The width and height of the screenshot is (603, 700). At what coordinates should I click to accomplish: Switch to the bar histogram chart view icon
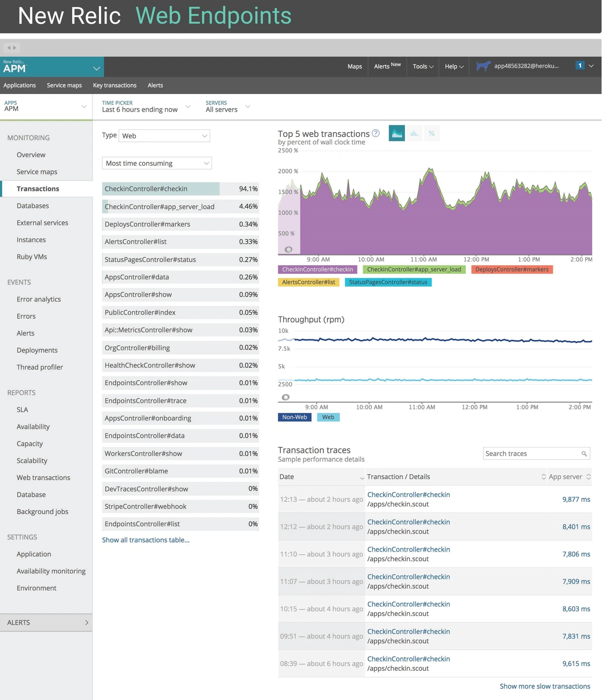(415, 133)
